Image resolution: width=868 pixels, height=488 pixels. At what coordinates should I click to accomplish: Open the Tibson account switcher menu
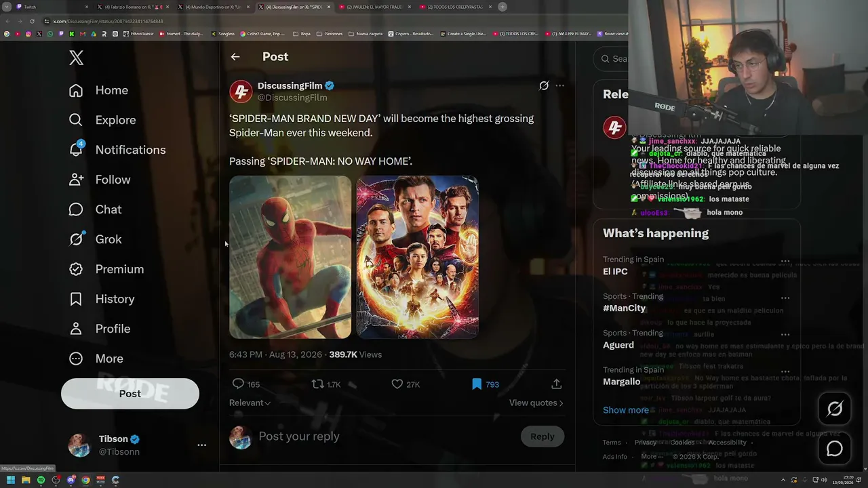pyautogui.click(x=137, y=445)
